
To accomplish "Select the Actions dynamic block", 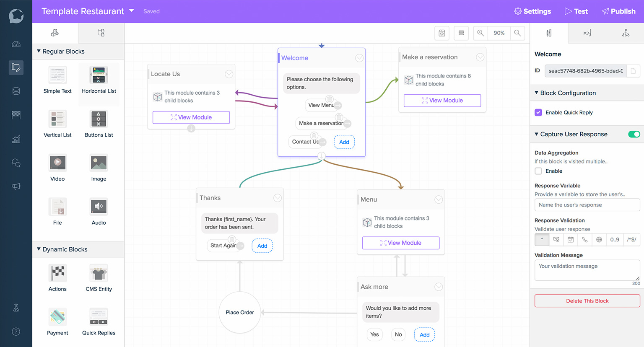I will click(57, 278).
